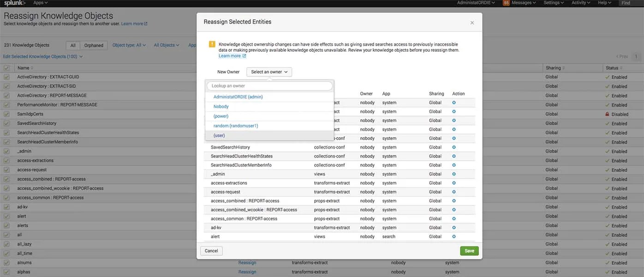Image resolution: width=644 pixels, height=277 pixels.
Task: Click the yellow warning icon in the dialog
Action: (212, 44)
